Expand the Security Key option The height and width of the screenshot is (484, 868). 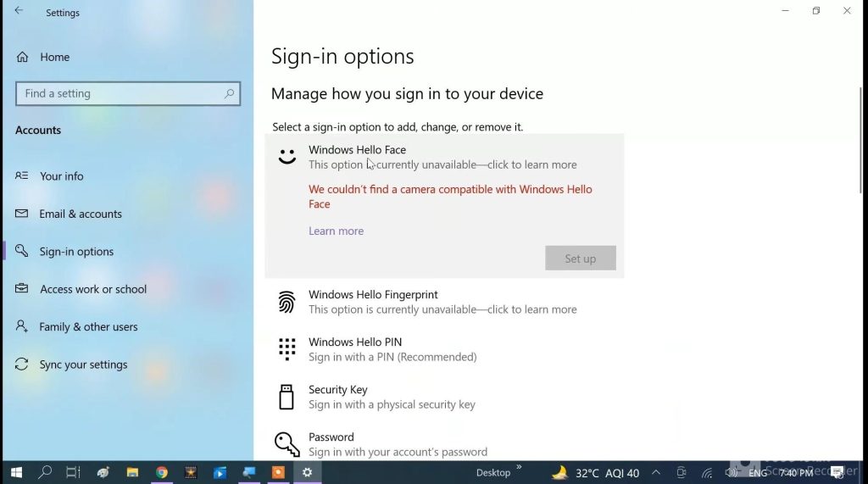click(444, 397)
